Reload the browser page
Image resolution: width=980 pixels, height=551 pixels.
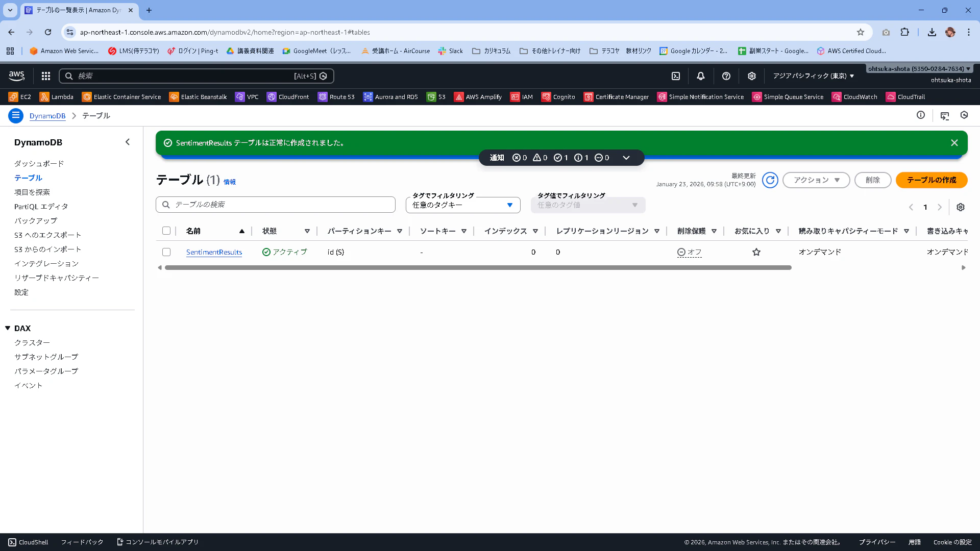coord(48,32)
